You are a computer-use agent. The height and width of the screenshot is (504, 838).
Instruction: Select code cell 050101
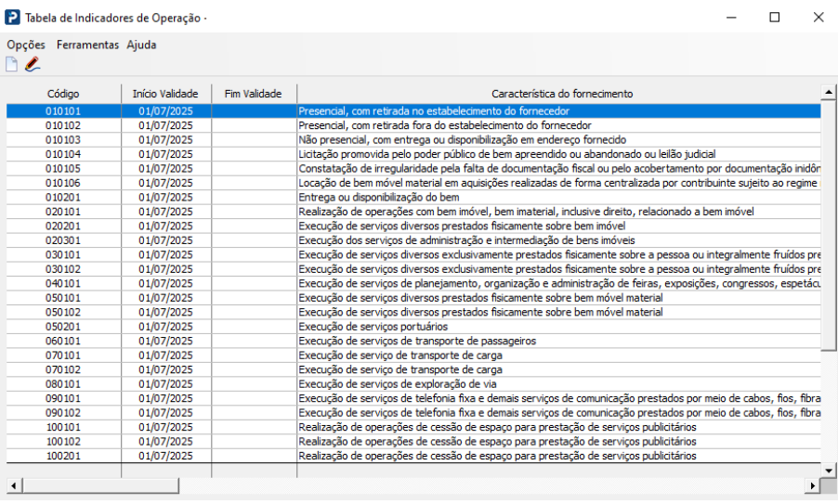click(x=63, y=299)
